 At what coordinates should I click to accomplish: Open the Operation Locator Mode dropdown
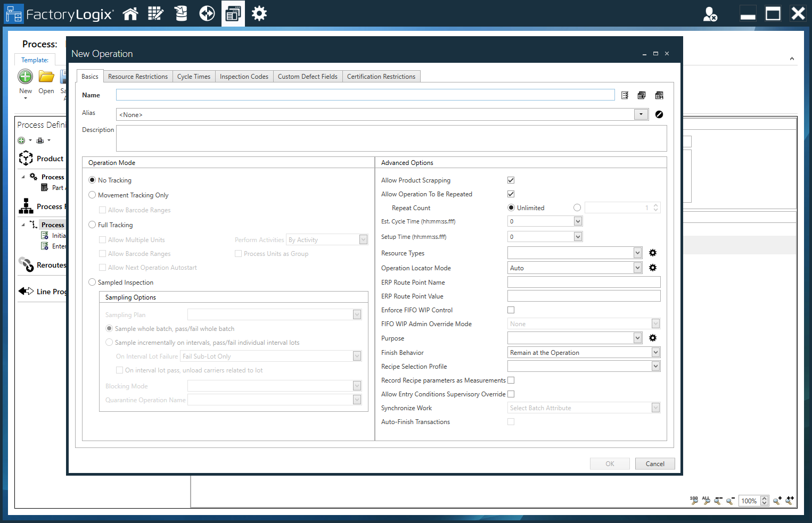click(x=638, y=267)
